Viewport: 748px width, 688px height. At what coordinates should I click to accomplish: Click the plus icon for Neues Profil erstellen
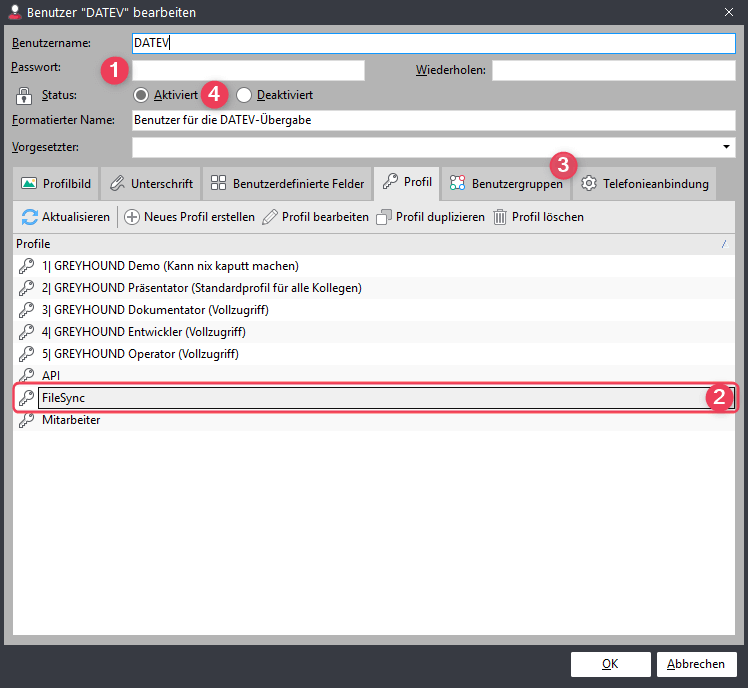[x=132, y=217]
